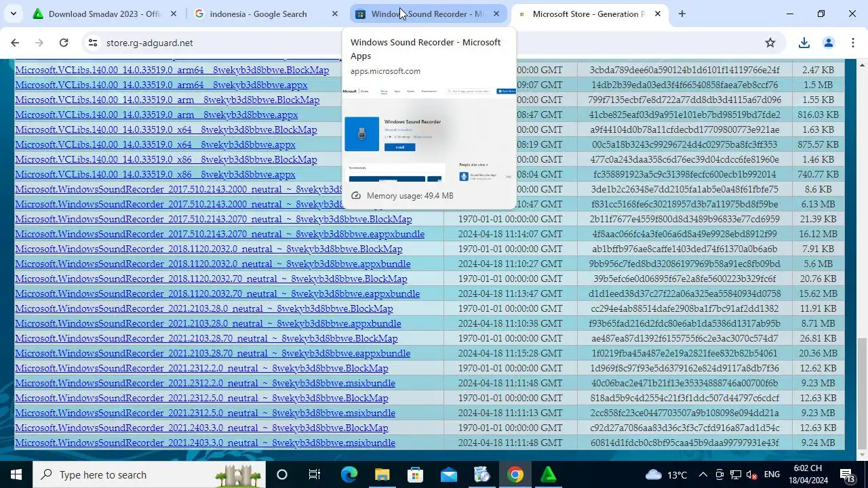
Task: Switch to Windows Sound Recorder tab
Action: 427,14
